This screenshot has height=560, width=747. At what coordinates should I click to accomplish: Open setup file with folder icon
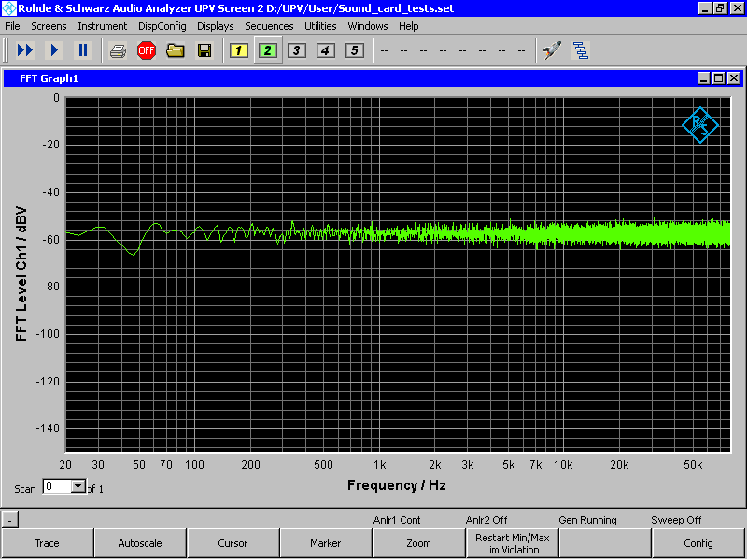pyautogui.click(x=176, y=50)
